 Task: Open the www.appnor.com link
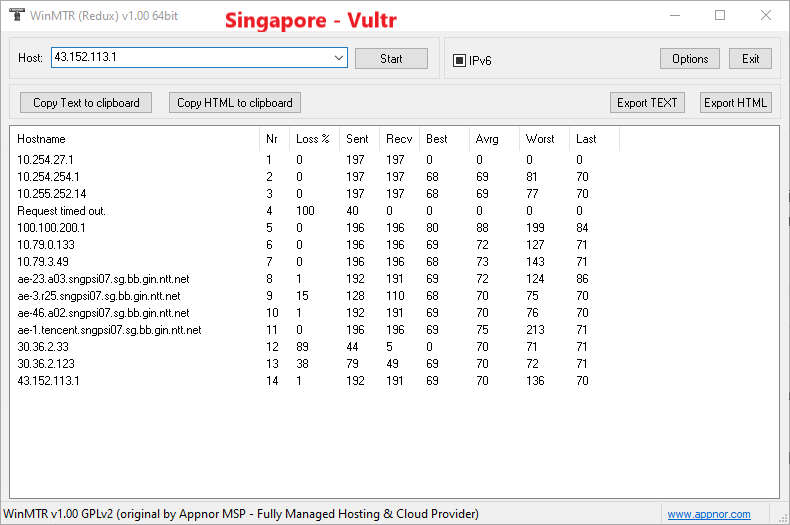point(709,514)
